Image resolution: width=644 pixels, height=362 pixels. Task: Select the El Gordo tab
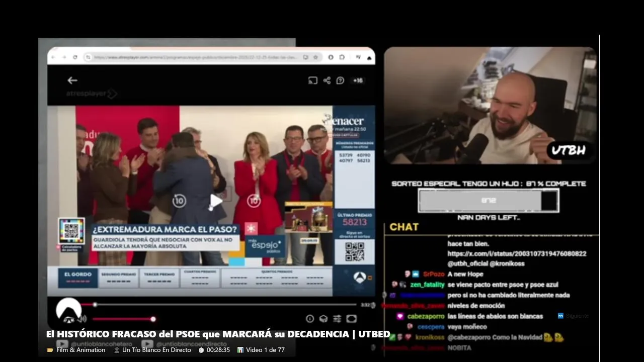tap(78, 278)
